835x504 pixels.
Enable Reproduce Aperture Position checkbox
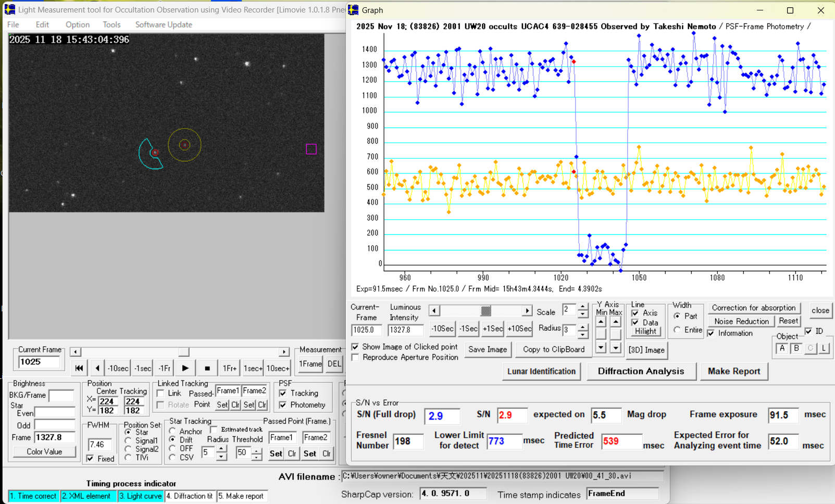point(355,357)
